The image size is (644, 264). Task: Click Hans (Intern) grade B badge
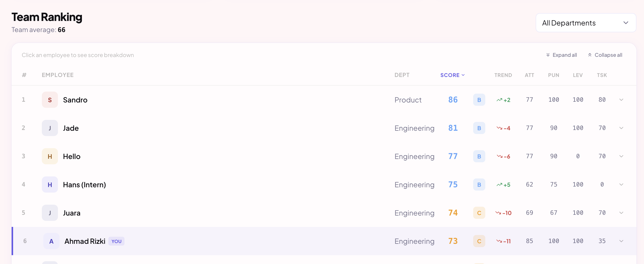(479, 184)
